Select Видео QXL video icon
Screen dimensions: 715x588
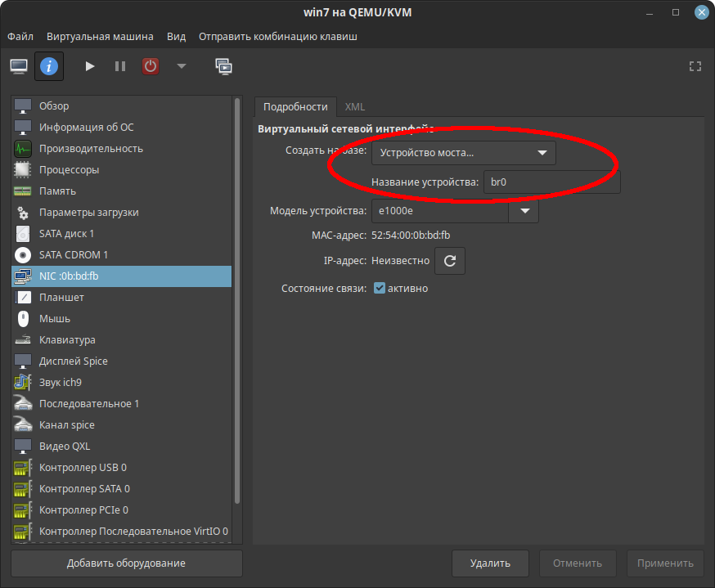tap(23, 447)
